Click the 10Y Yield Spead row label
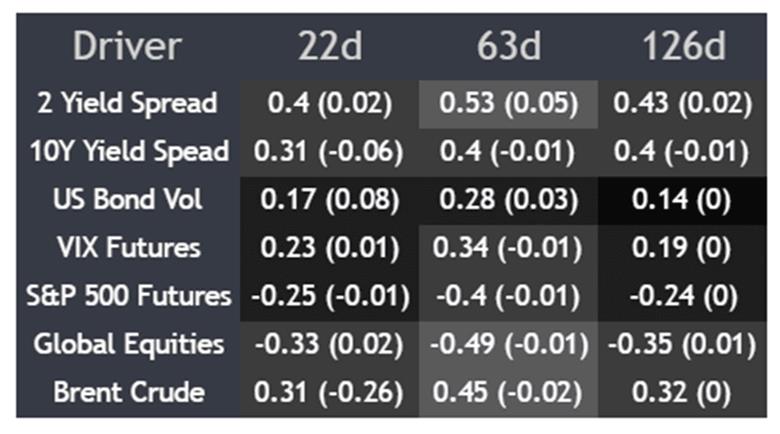Viewport: 780px width, 434px height. click(129, 152)
